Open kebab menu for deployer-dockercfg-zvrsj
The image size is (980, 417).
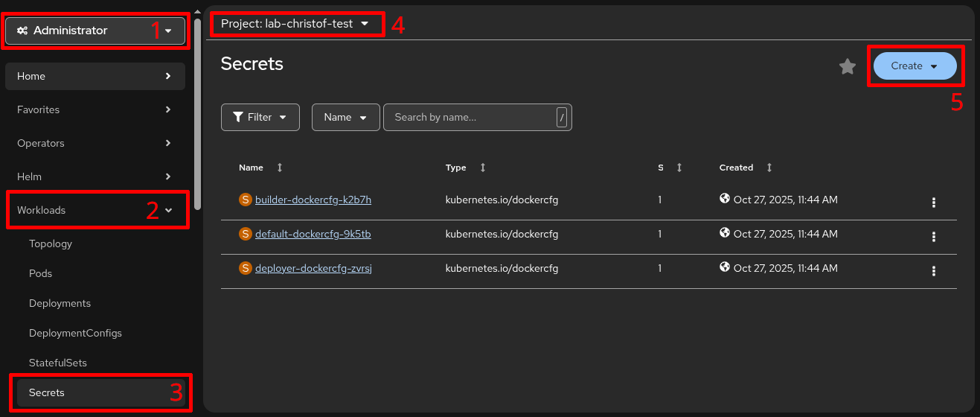coord(933,271)
